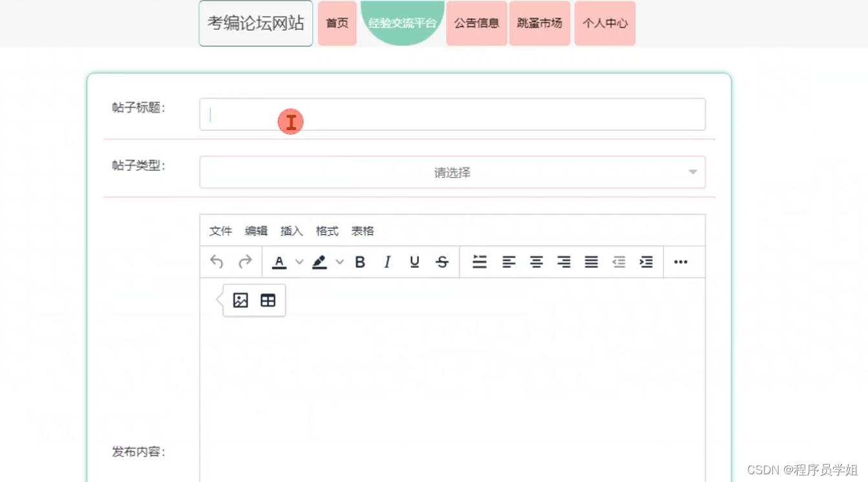868x482 pixels.
Task: Toggle italic formatting
Action: (387, 262)
